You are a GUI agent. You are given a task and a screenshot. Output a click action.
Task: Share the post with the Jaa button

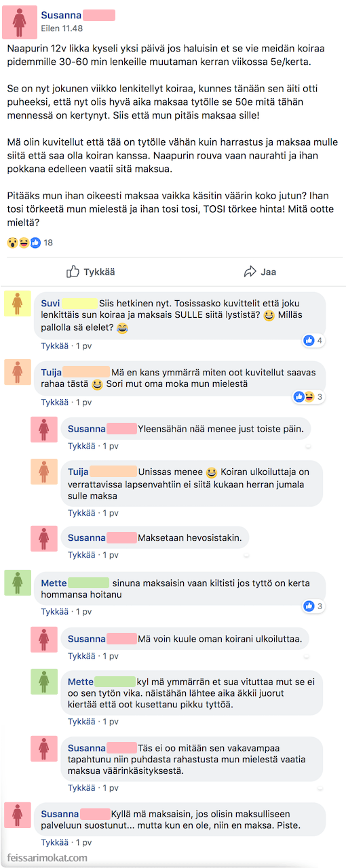click(x=259, y=272)
